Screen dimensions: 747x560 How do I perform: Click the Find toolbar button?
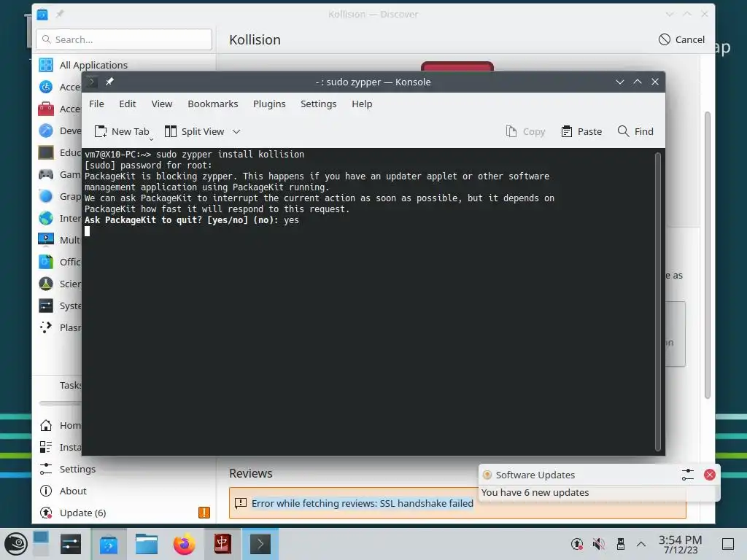point(635,131)
